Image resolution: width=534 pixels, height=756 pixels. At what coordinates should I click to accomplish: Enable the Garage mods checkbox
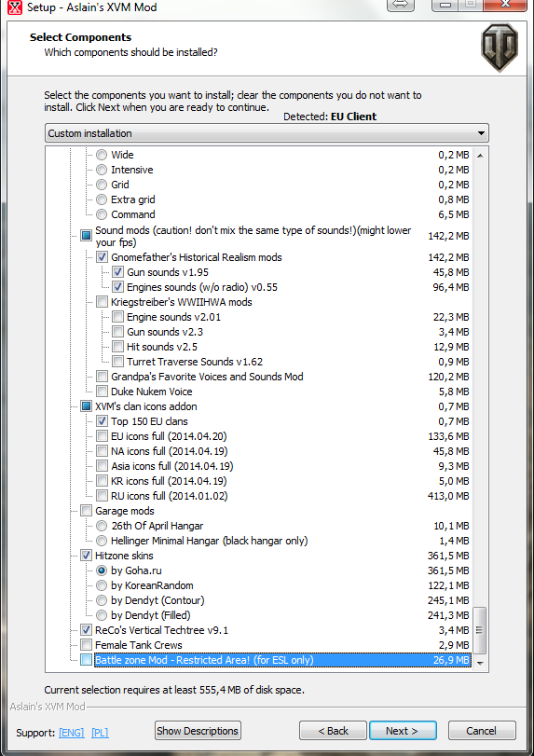pyautogui.click(x=86, y=511)
